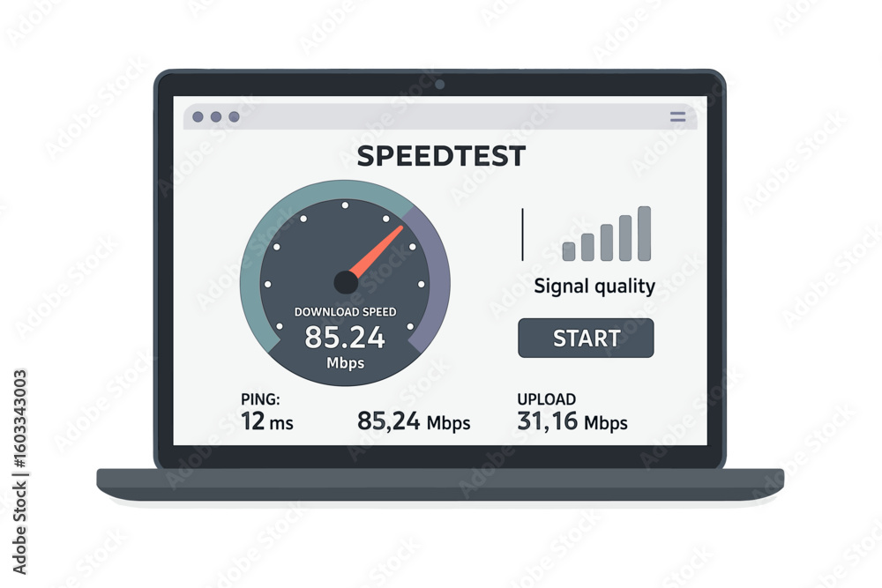The height and width of the screenshot is (588, 882).
Task: Click the middle window control dot
Action: (216, 117)
